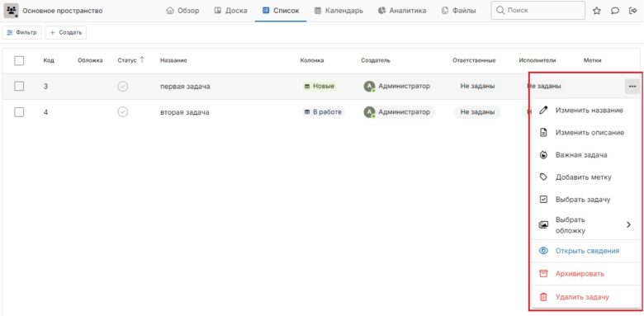Open Ответственные Не заданы for первая задача
This screenshot has width=644, height=316.
click(477, 86)
